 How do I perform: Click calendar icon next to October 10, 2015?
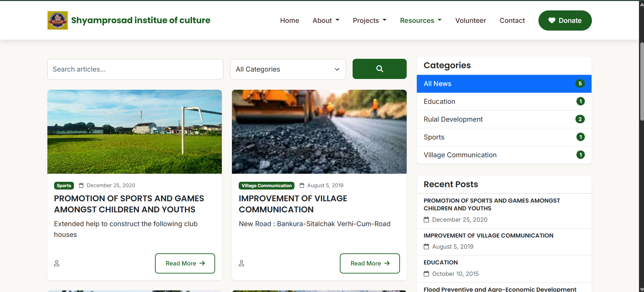[x=426, y=274]
